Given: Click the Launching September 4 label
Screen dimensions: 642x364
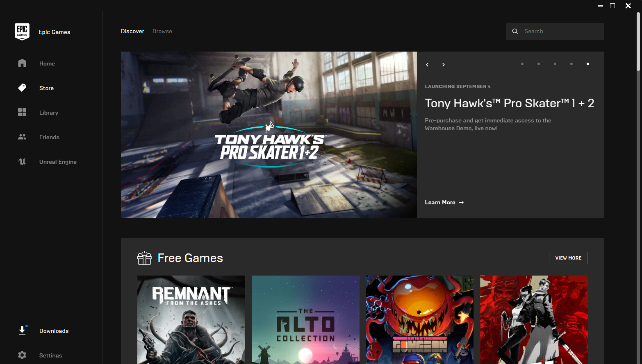Looking at the screenshot, I should click(458, 86).
